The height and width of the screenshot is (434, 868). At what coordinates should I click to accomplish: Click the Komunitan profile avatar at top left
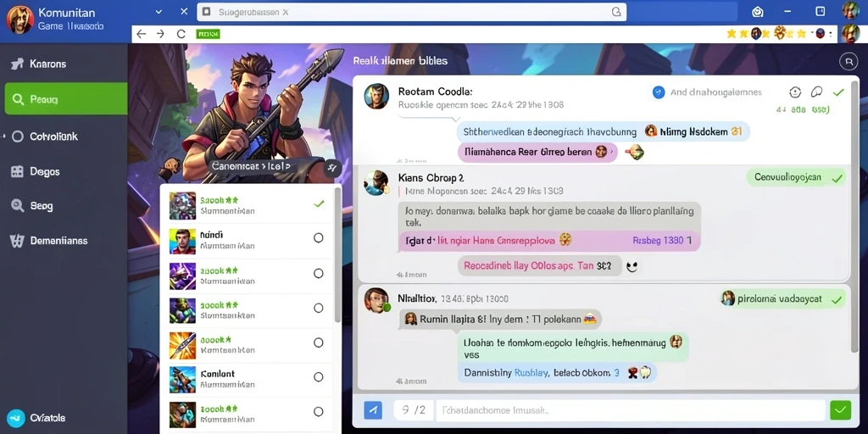click(20, 19)
